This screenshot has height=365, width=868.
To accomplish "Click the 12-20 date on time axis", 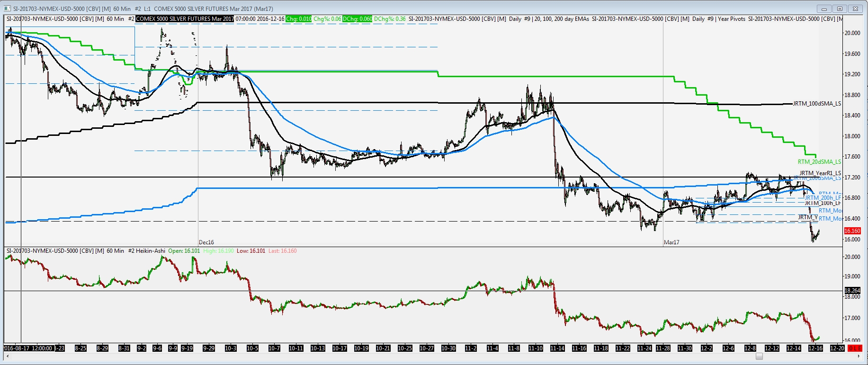I will pyautogui.click(x=837, y=348).
